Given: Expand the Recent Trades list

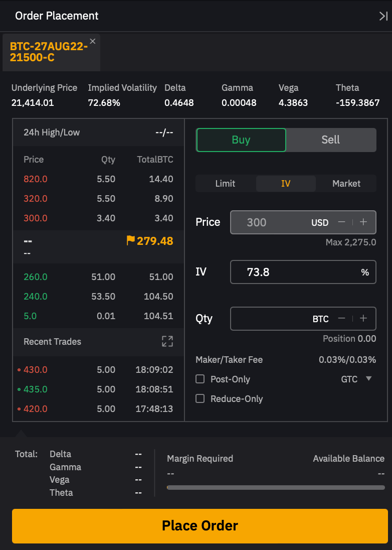Looking at the screenshot, I should click(167, 341).
